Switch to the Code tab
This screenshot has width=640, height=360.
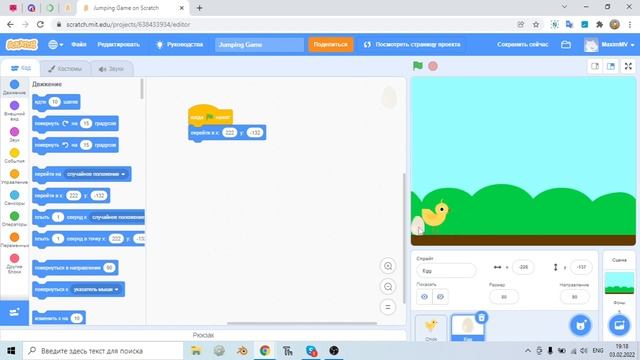click(x=21, y=68)
